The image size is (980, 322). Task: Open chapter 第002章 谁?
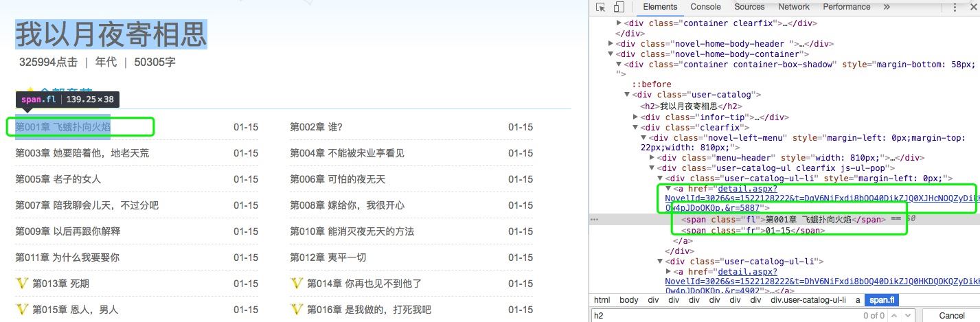(316, 127)
